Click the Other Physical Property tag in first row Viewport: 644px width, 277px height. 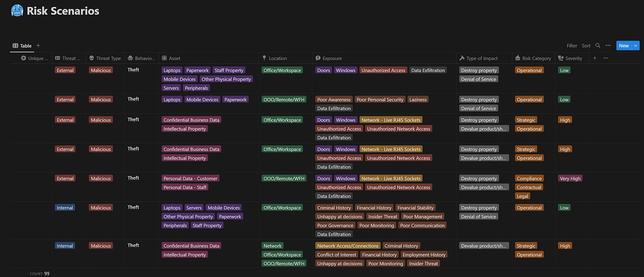226,79
